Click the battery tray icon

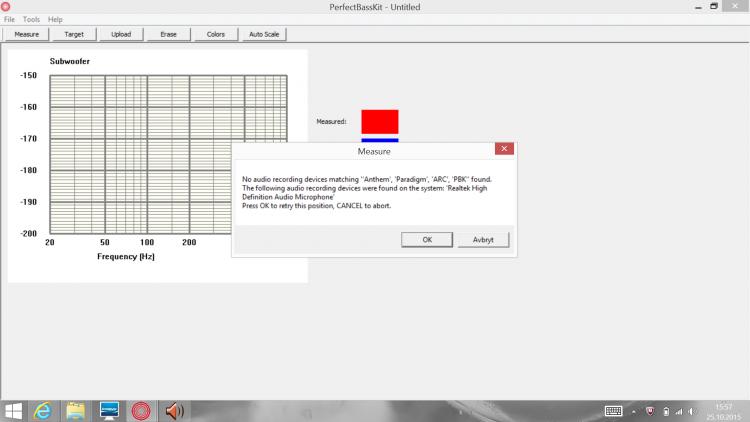[x=666, y=411]
